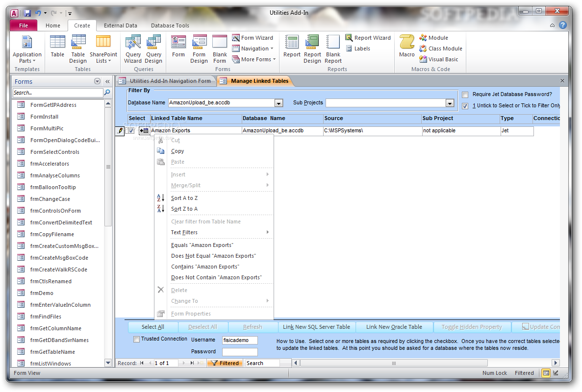Go to first record navigation button
The height and width of the screenshot is (392, 582).
pyautogui.click(x=142, y=363)
